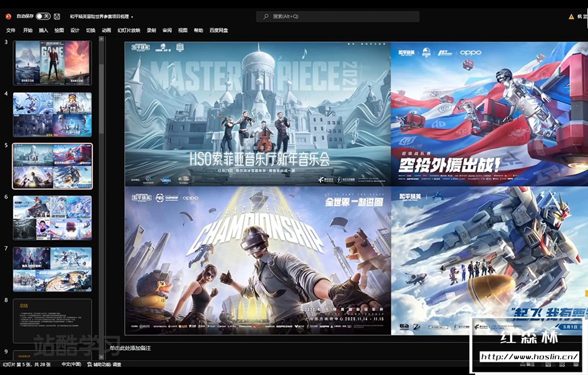The image size is (588, 375).
Task: Click the slide panel scroll down arrow
Action: [x=101, y=357]
